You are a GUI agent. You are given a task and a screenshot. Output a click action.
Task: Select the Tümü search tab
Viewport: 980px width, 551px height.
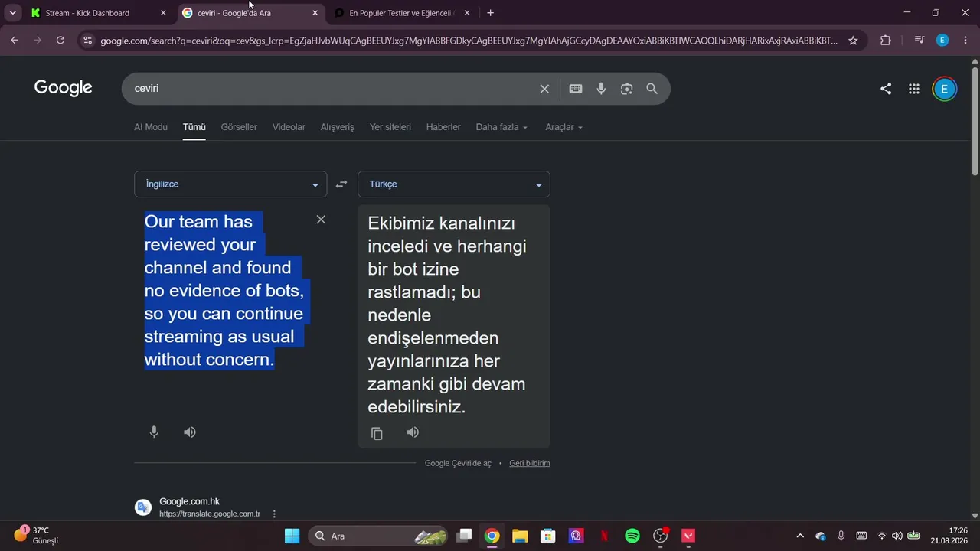coord(194,127)
